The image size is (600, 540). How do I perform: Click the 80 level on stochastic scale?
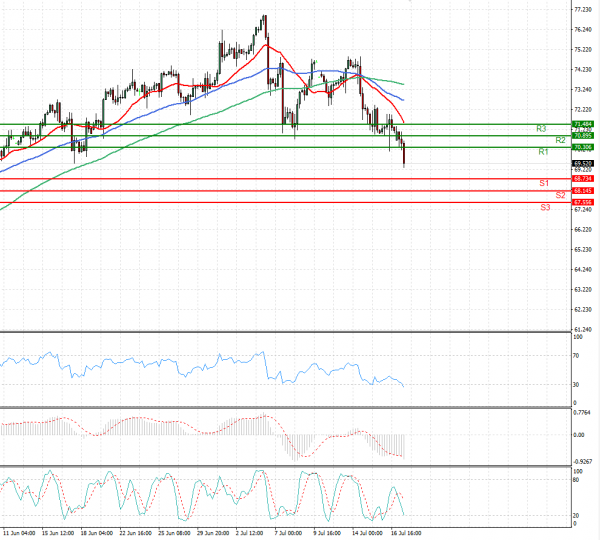point(576,480)
